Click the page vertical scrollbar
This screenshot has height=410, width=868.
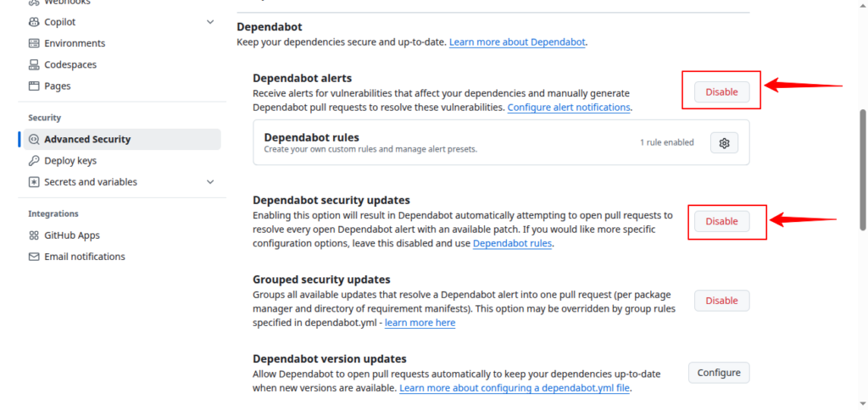click(x=863, y=169)
